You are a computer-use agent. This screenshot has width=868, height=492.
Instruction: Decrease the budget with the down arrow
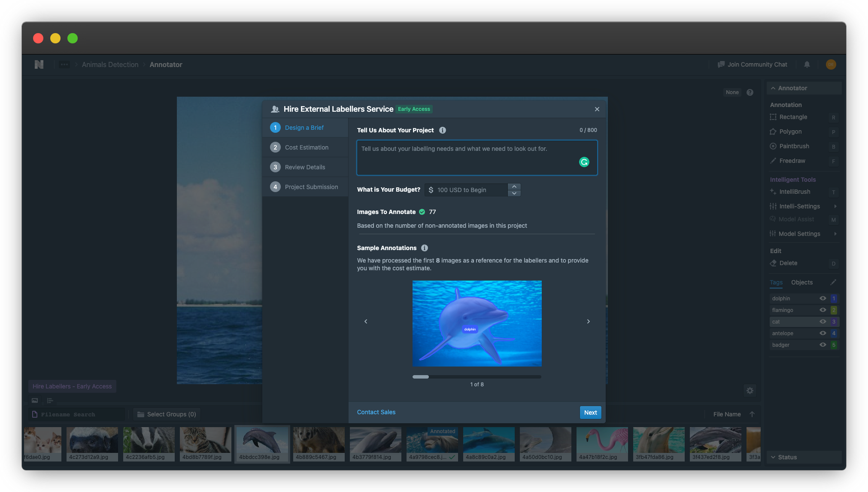click(x=514, y=193)
